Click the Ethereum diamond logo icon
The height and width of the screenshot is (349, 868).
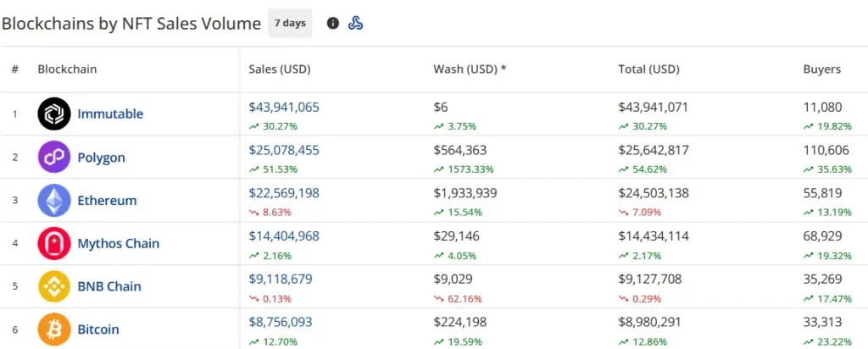53,200
